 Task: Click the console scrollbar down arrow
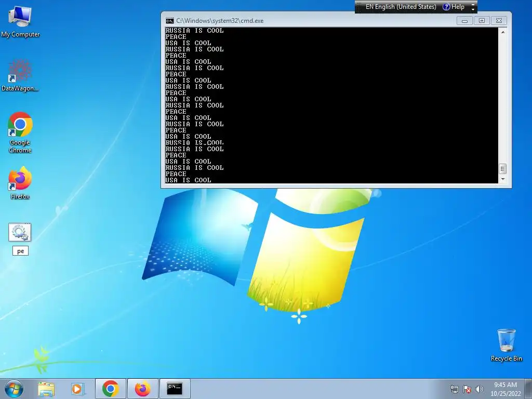coord(503,179)
